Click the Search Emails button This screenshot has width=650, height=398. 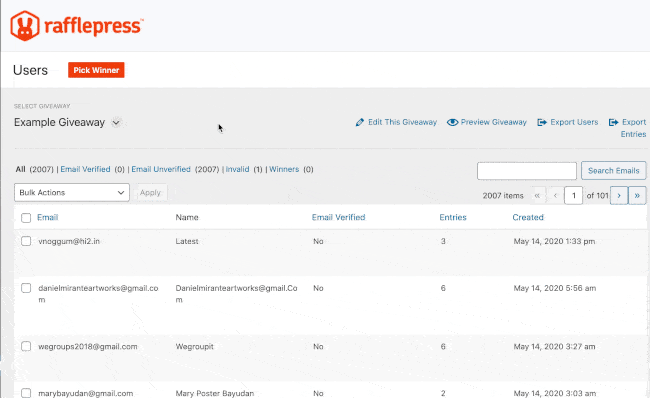(x=614, y=170)
